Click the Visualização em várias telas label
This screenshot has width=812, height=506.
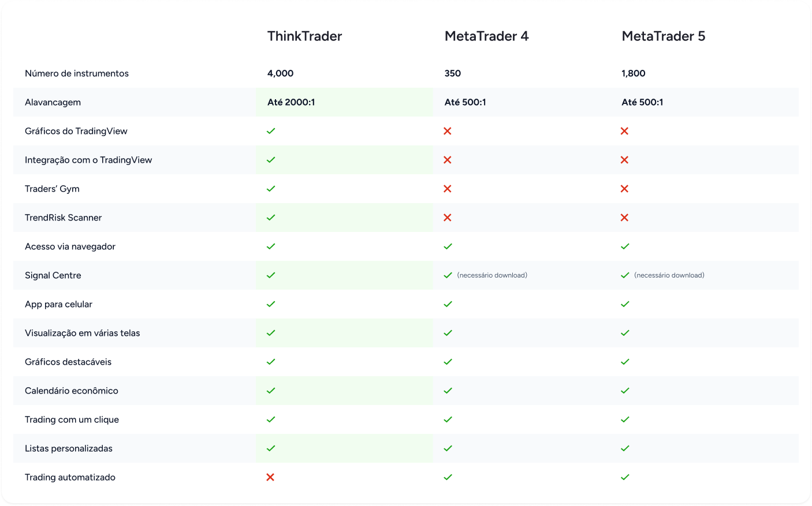(x=83, y=333)
